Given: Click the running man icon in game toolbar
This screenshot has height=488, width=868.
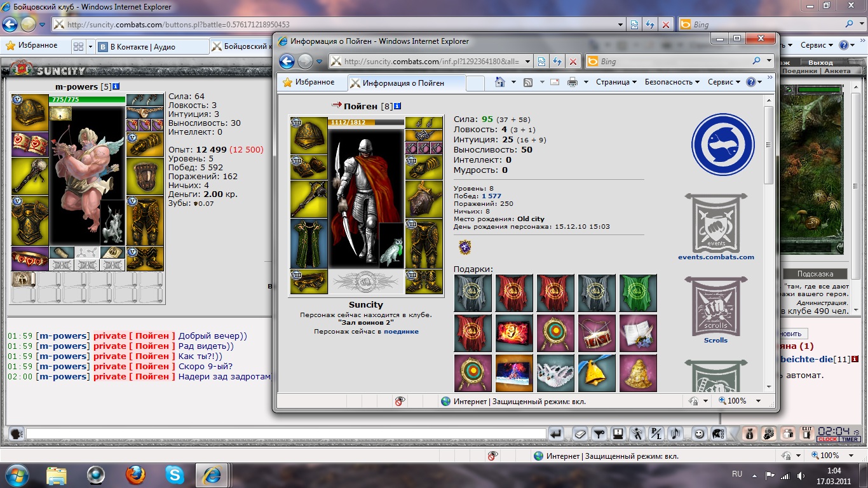Looking at the screenshot, I should [637, 434].
